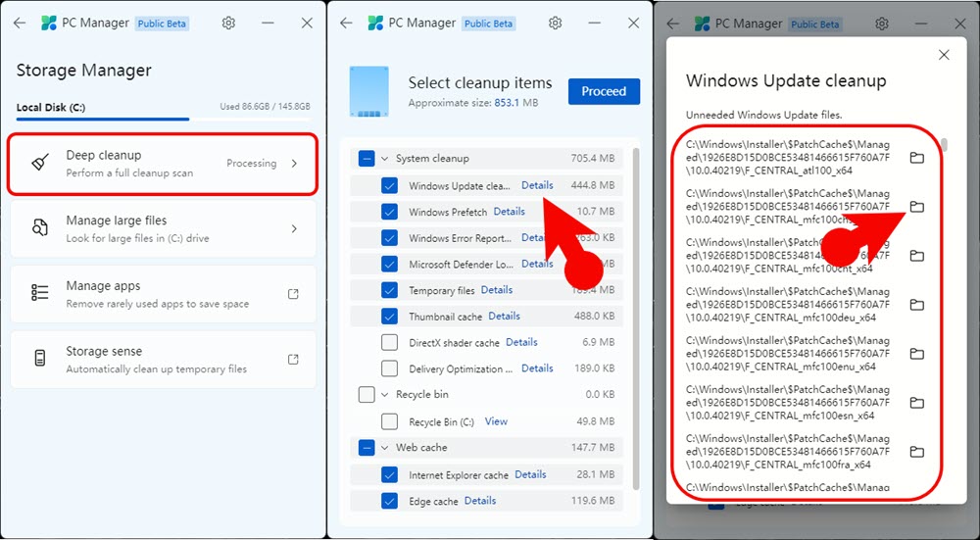Toggle the System cleanup group checkbox
980x540 pixels.
tap(367, 159)
